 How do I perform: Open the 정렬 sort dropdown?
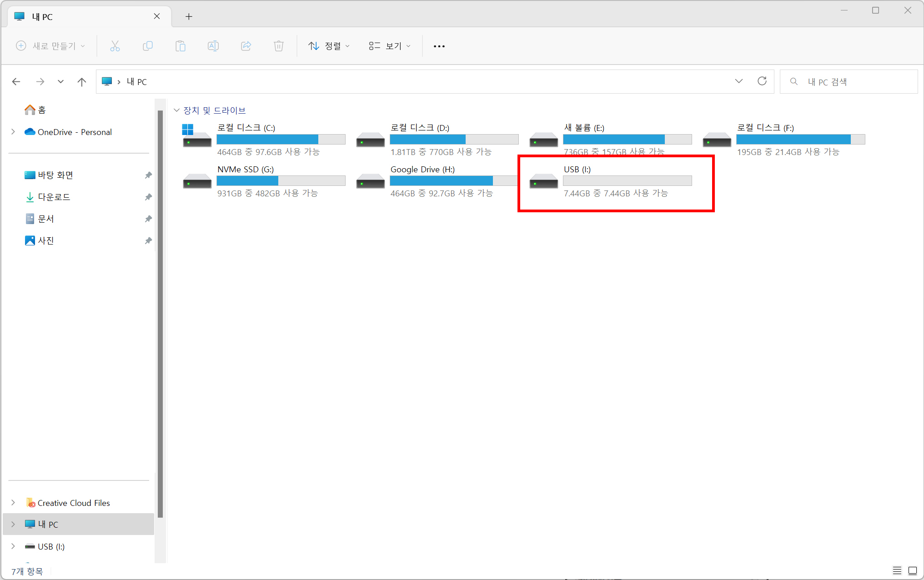pyautogui.click(x=329, y=46)
